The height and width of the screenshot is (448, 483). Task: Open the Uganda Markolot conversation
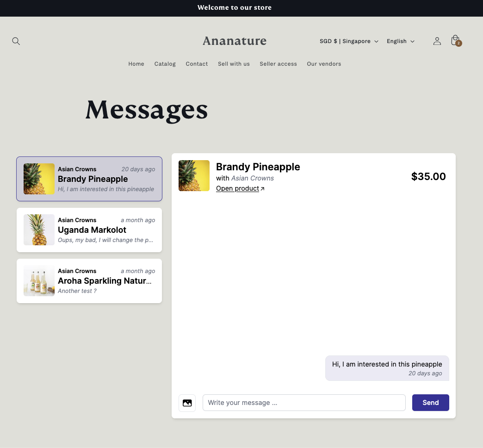point(89,230)
